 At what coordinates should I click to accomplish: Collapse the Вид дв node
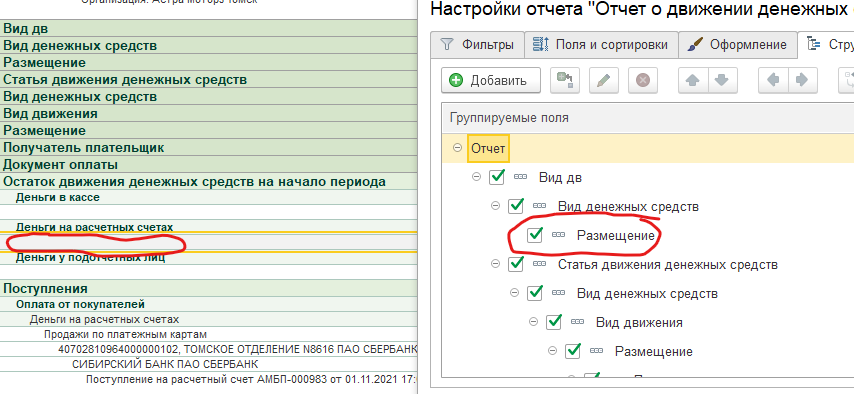point(477,177)
